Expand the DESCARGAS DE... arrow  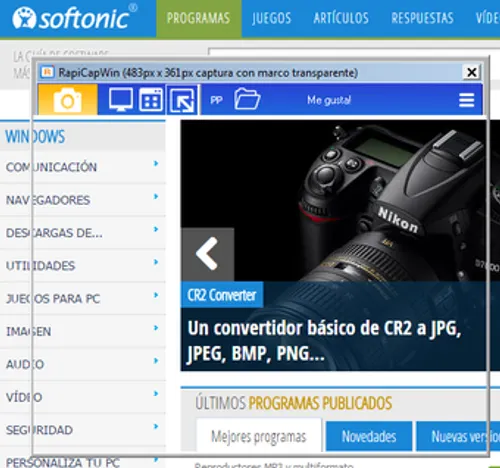pyautogui.click(x=156, y=229)
